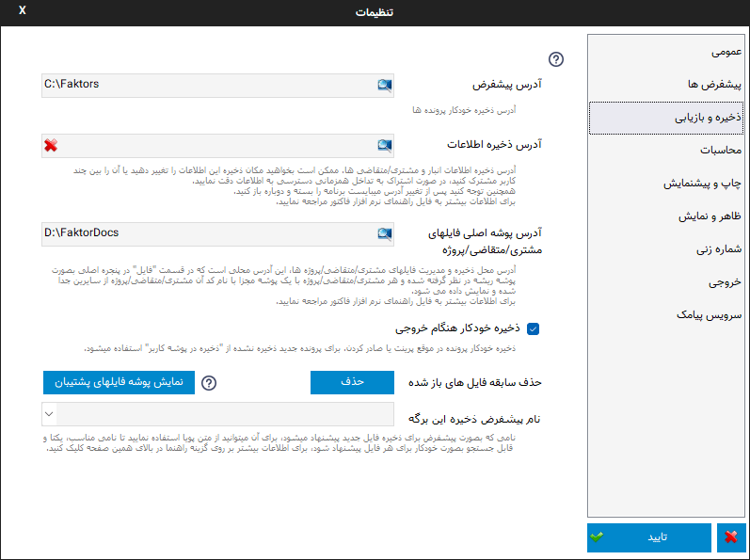Open help icon beside the backup folder button
This screenshot has width=750, height=560.
click(209, 383)
